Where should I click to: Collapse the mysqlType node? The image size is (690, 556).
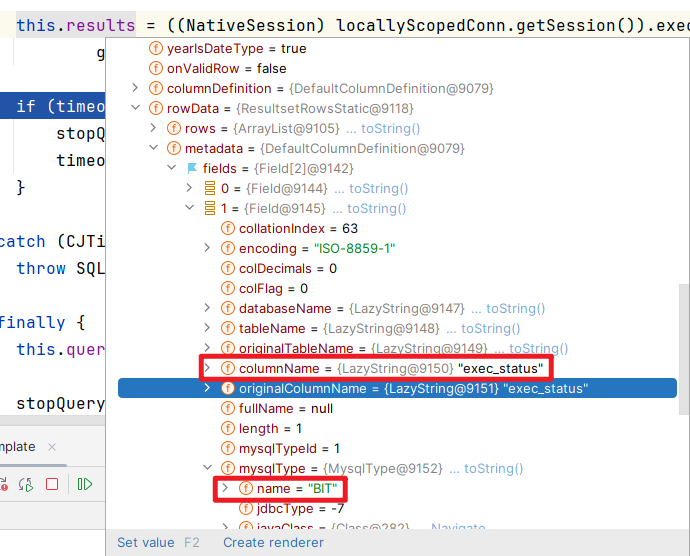click(208, 468)
